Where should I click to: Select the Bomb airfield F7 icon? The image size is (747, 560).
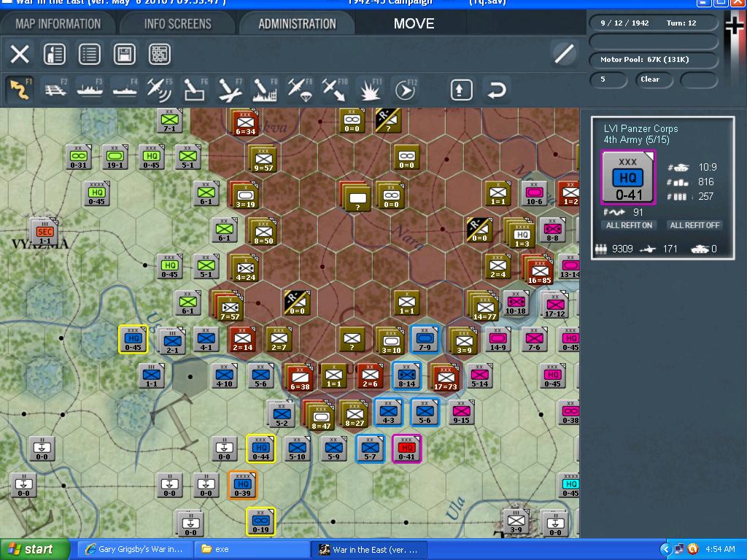pos(230,90)
